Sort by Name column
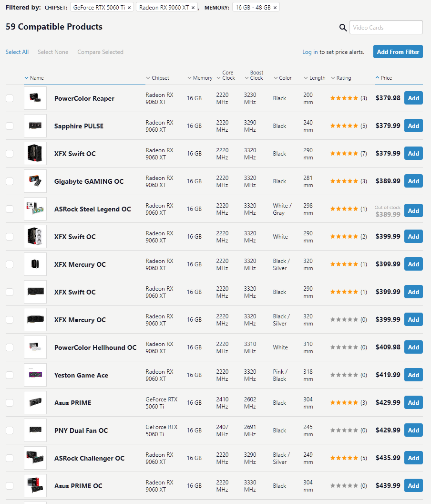The height and width of the screenshot is (504, 431). pos(34,78)
